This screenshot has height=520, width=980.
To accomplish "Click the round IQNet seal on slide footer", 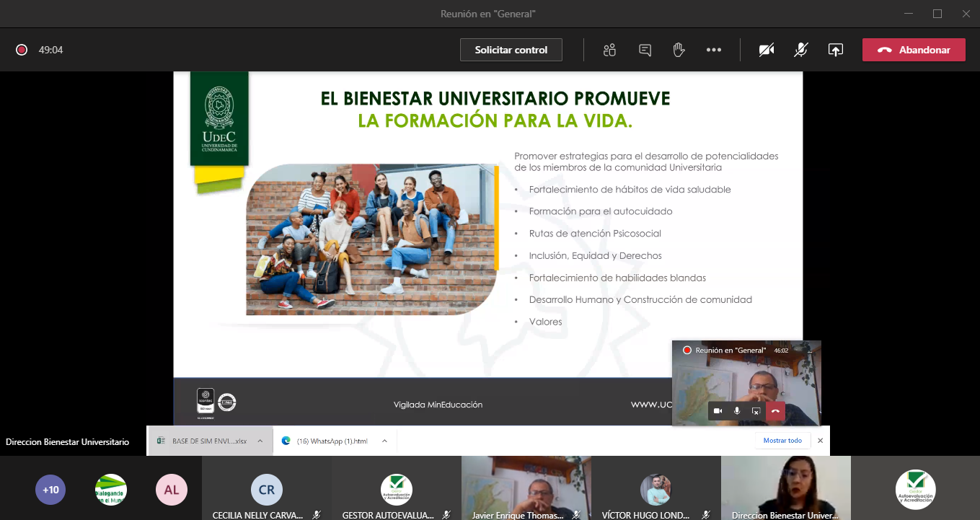I will [227, 402].
